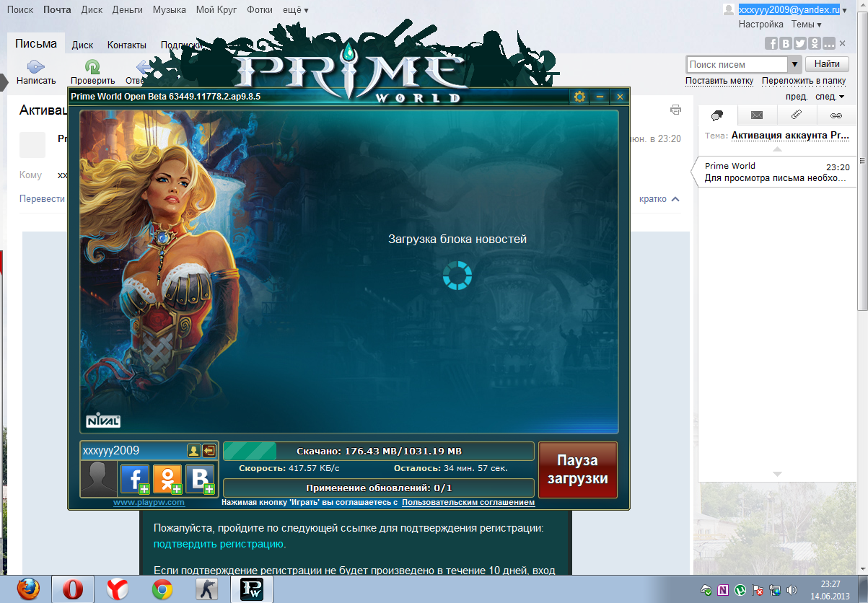Click the Facebook link icon in launcher
Viewport: 868px width, 603px height.
pyautogui.click(x=135, y=479)
